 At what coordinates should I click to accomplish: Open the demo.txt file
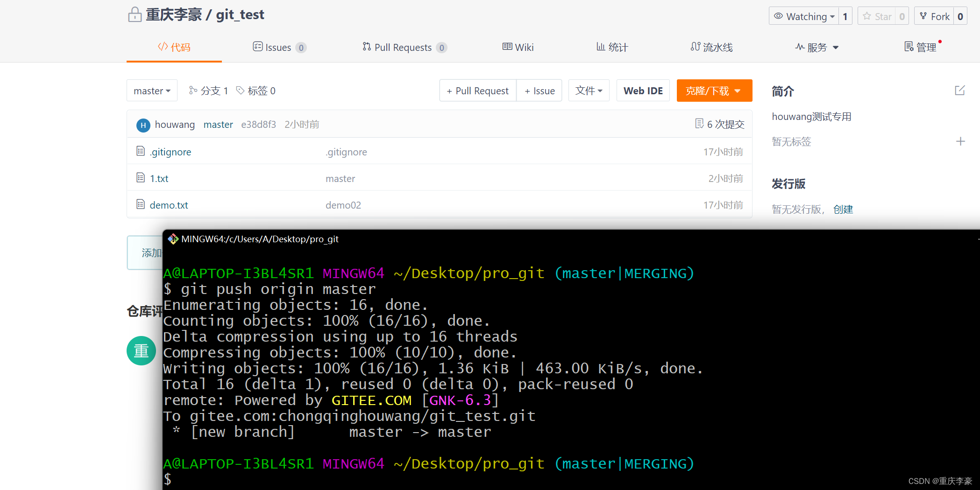(x=169, y=205)
